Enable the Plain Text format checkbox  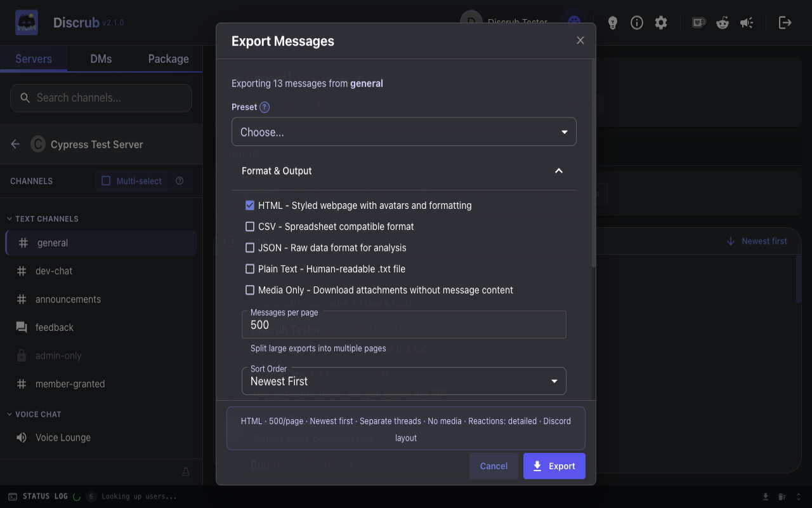point(250,269)
